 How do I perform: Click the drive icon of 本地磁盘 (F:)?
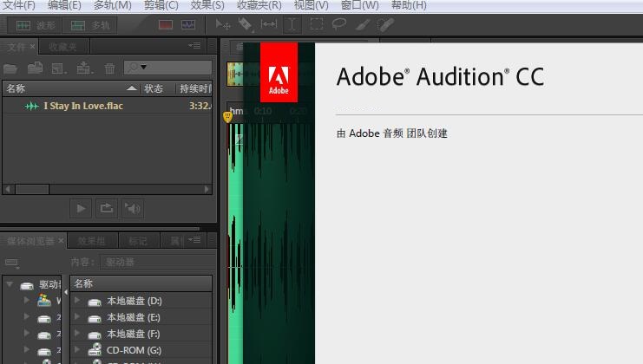(x=95, y=335)
